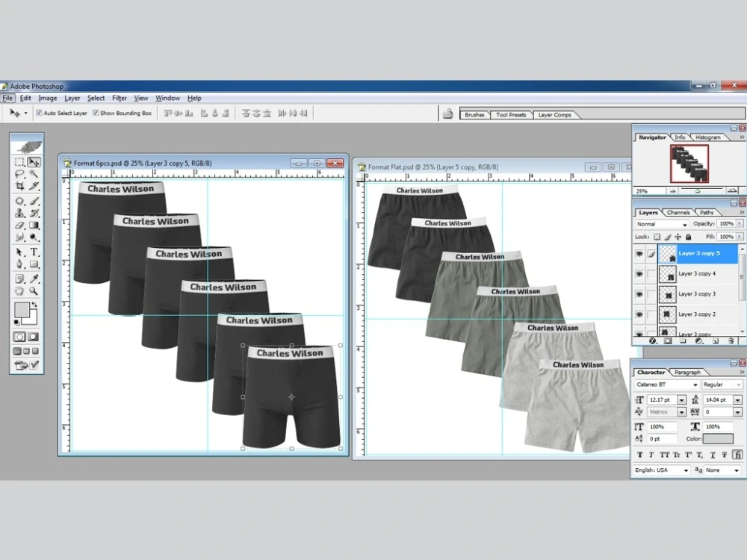Delete layer with trash icon
The image size is (747, 560).
[x=731, y=341]
